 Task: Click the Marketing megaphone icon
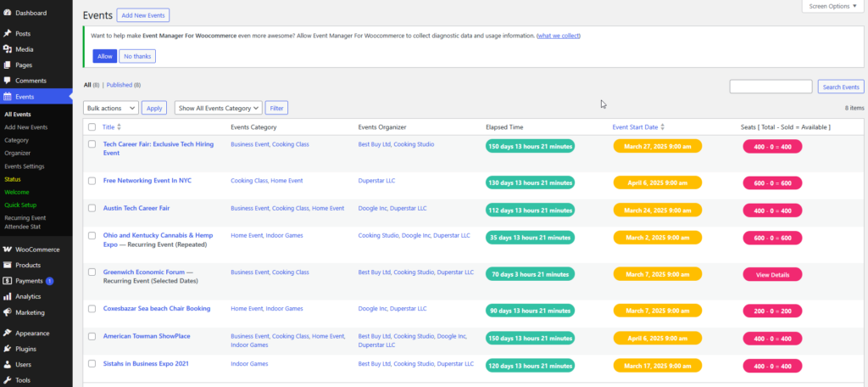click(x=8, y=312)
